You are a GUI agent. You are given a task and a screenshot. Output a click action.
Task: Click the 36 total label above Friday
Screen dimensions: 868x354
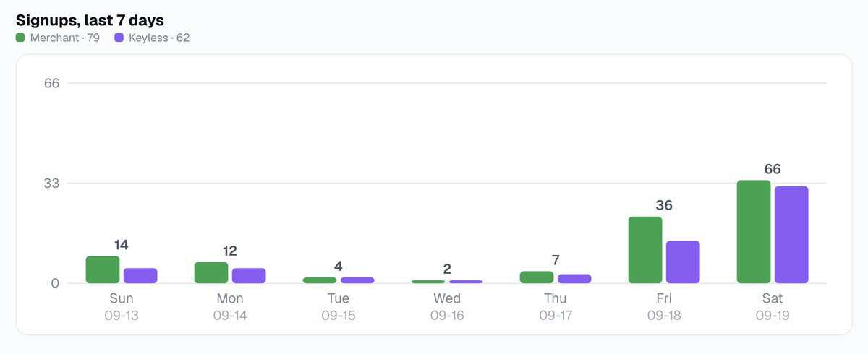click(664, 205)
